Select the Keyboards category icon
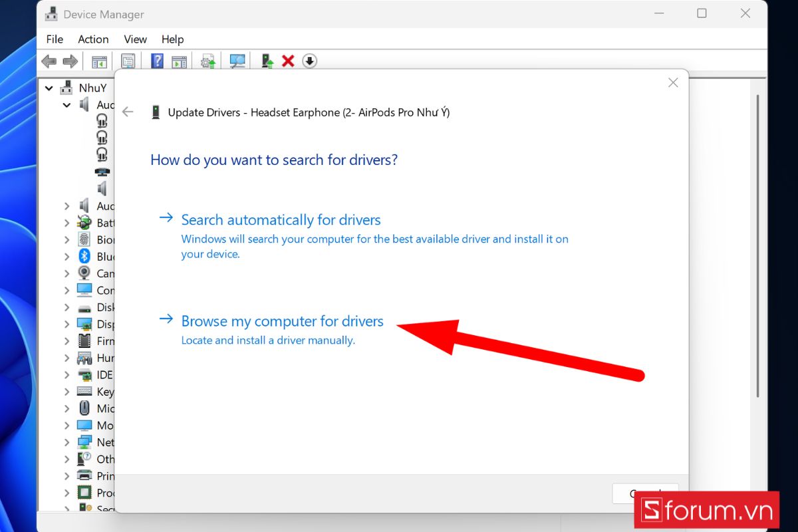The height and width of the screenshot is (532, 798). 84,392
